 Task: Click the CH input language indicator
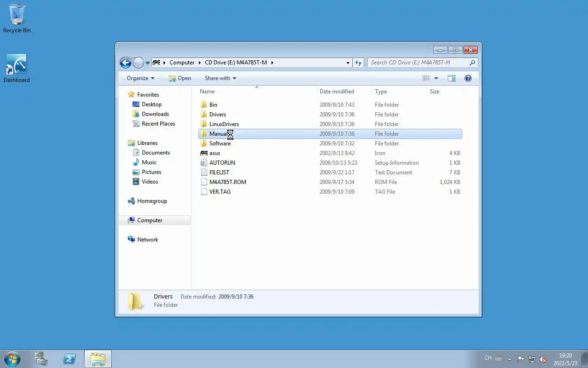(488, 358)
